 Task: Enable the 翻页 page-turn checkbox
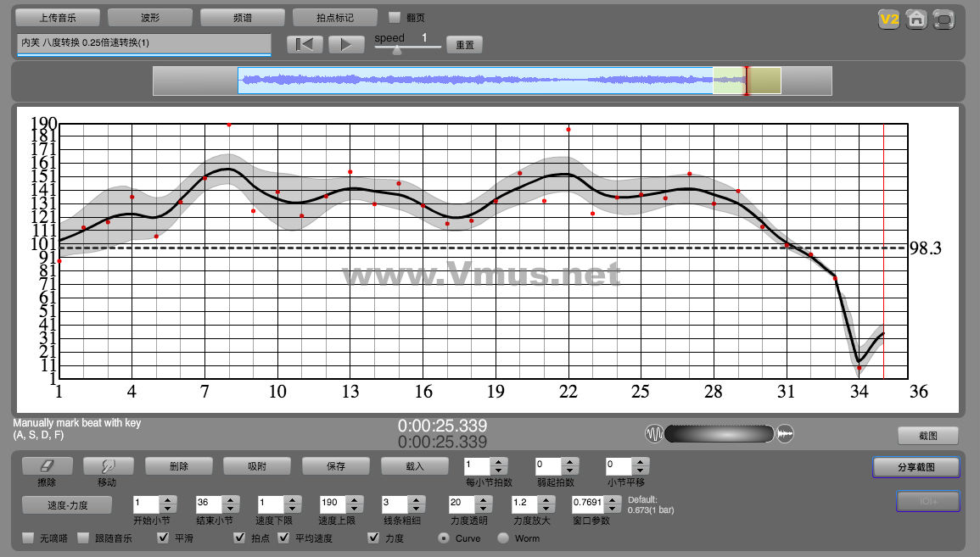[395, 17]
